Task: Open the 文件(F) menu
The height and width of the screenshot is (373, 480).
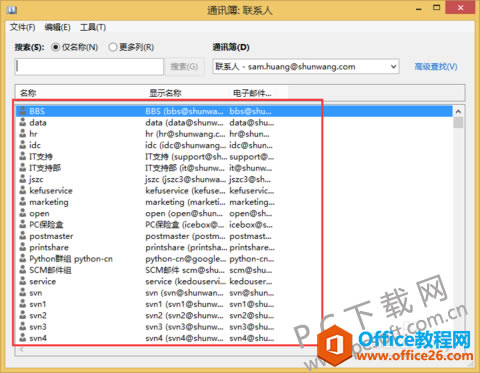Action: click(22, 27)
